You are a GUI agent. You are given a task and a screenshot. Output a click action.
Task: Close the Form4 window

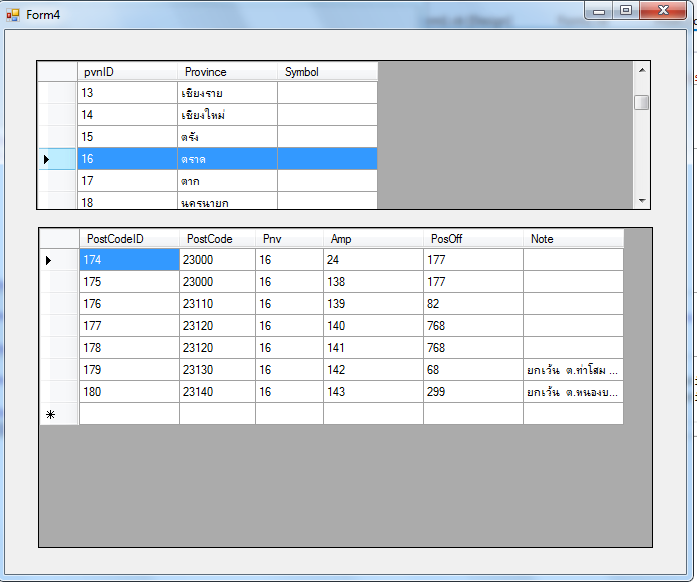coord(663,11)
